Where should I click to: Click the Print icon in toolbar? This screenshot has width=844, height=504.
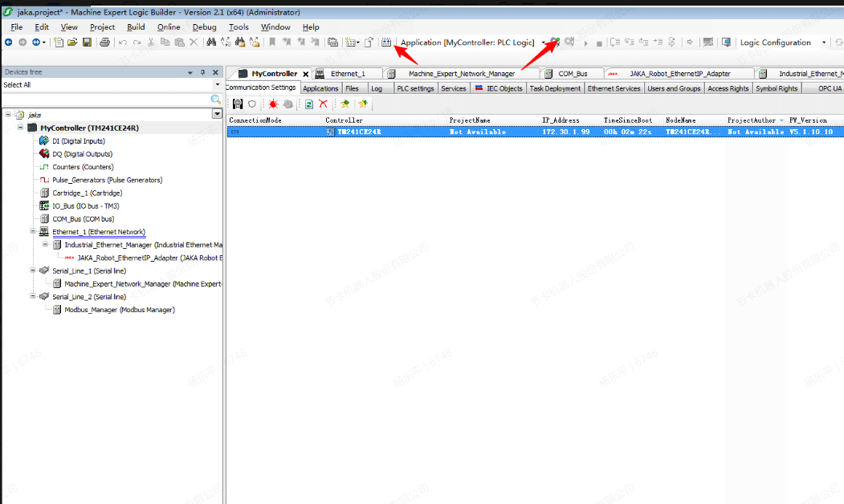(104, 43)
